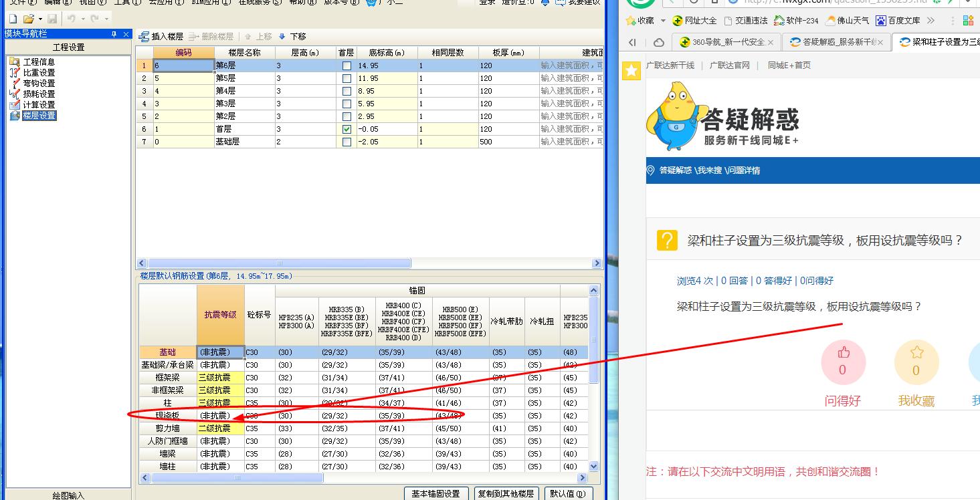This screenshot has height=500, width=980.
Task: Expand the redo history dropdown arrow
Action: point(107,19)
